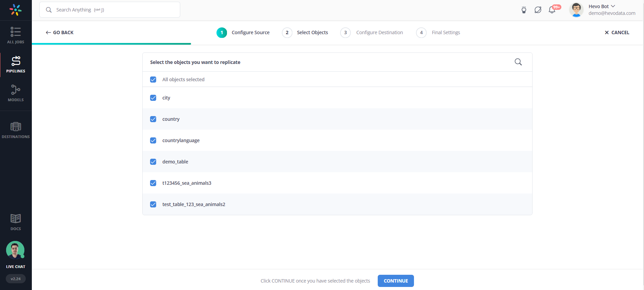Click the search objects magnifier icon

coord(518,62)
